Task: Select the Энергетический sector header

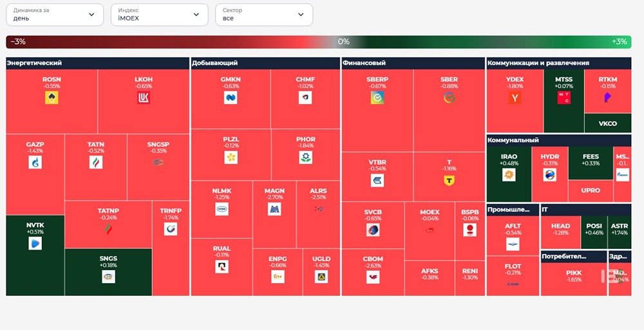Action: tap(98, 63)
